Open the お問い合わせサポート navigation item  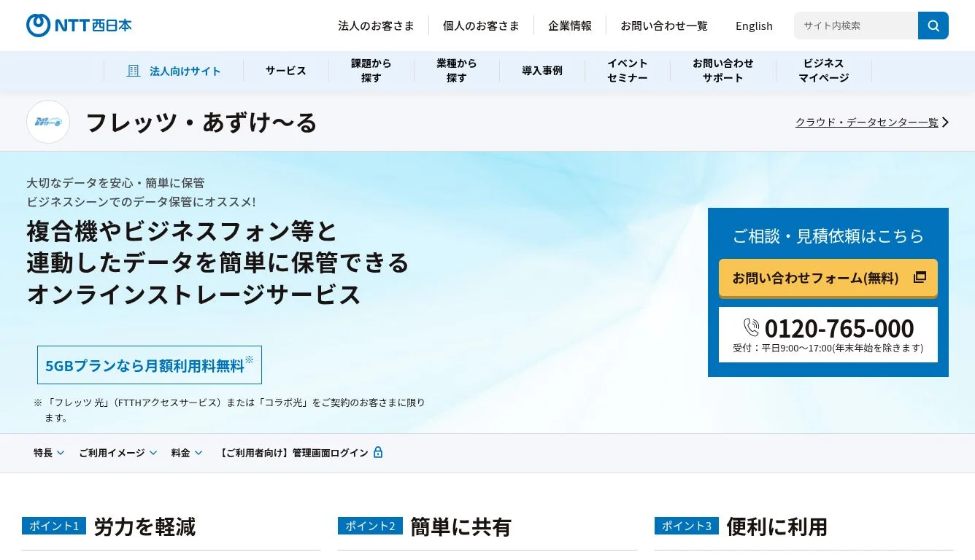[x=723, y=71]
